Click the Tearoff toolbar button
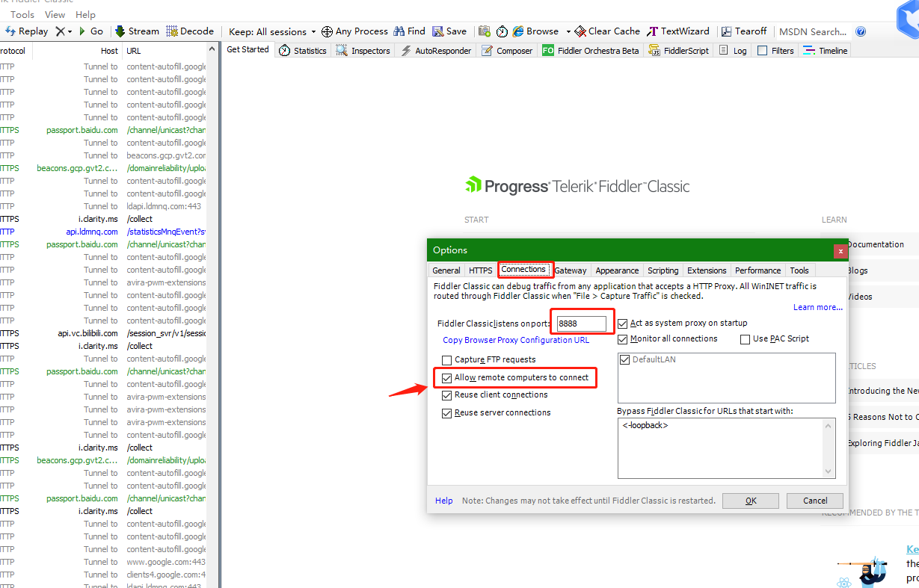The image size is (919, 588). click(x=744, y=31)
